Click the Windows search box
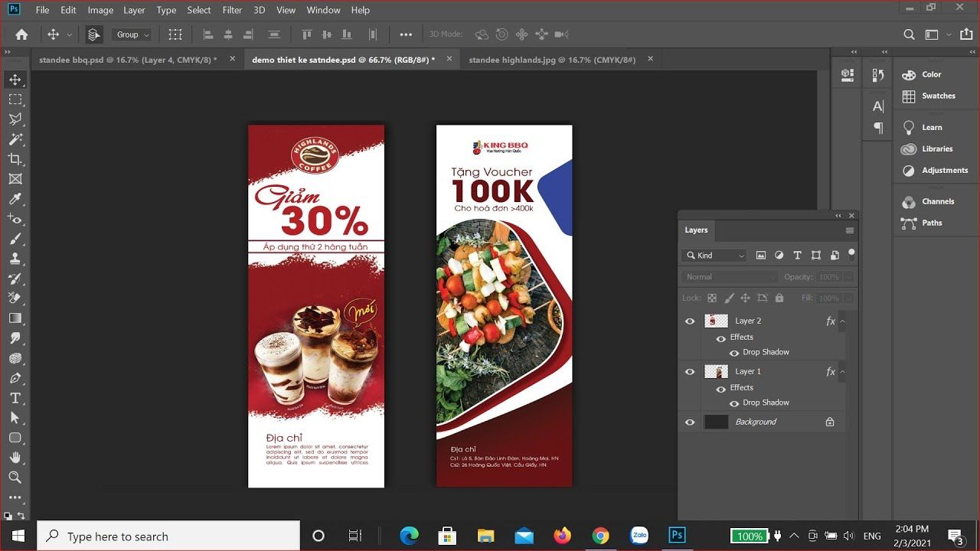 click(x=168, y=536)
